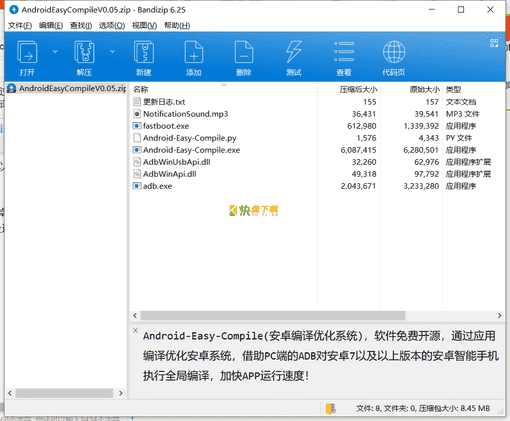Open the 编辑(E) menu
Image resolution: width=510 pixels, height=421 pixels.
[x=51, y=26]
